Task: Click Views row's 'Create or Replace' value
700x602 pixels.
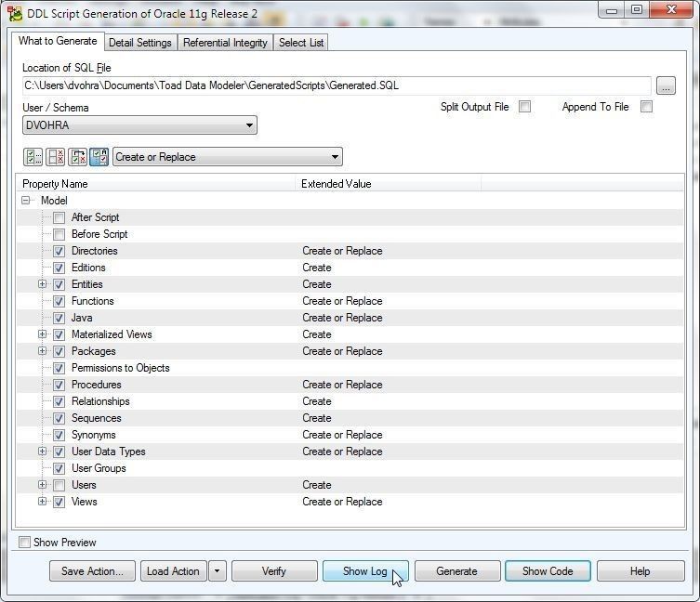Action: point(342,502)
